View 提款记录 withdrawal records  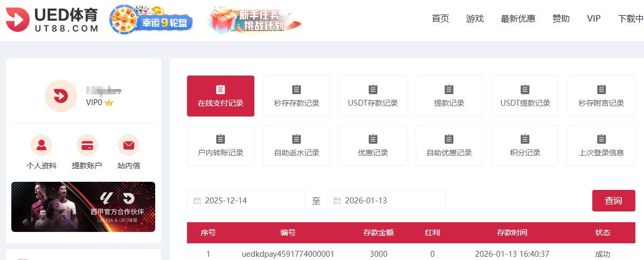pos(449,95)
